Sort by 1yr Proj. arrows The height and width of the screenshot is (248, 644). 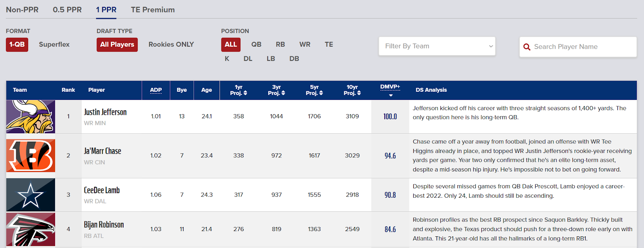pos(245,93)
